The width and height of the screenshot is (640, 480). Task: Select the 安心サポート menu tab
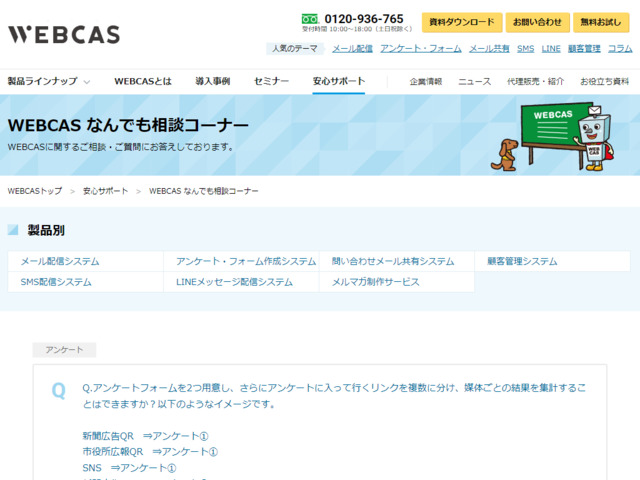[339, 81]
